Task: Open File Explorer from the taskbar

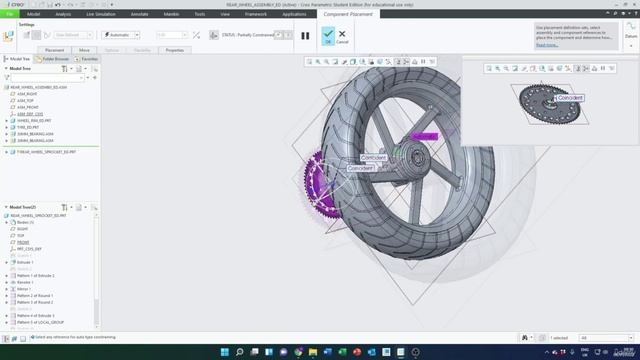Action: tap(313, 352)
